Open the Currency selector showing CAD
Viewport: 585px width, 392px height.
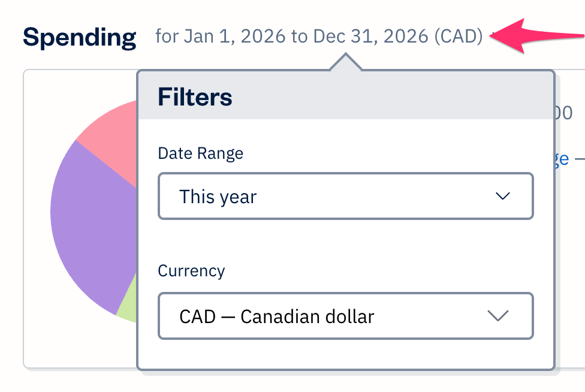click(x=345, y=316)
